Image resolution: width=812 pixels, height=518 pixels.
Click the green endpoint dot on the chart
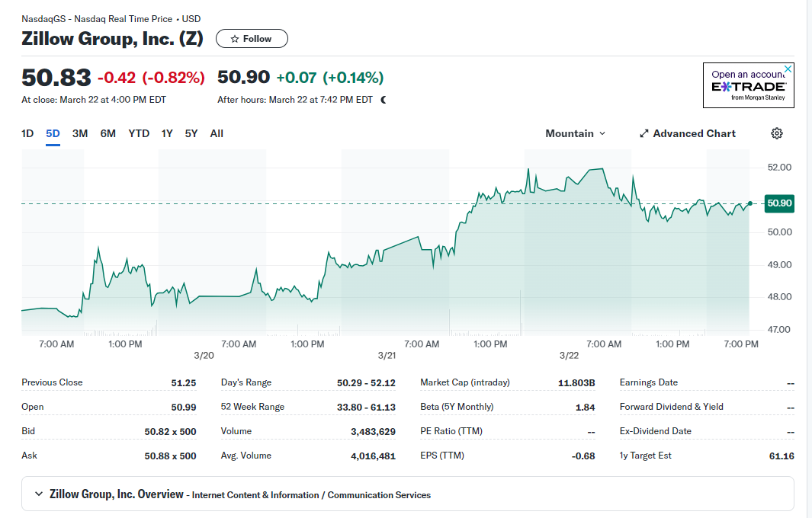coord(749,203)
